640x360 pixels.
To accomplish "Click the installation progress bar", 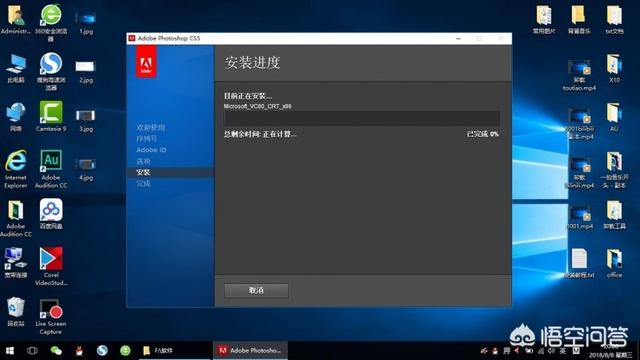I will 362,118.
